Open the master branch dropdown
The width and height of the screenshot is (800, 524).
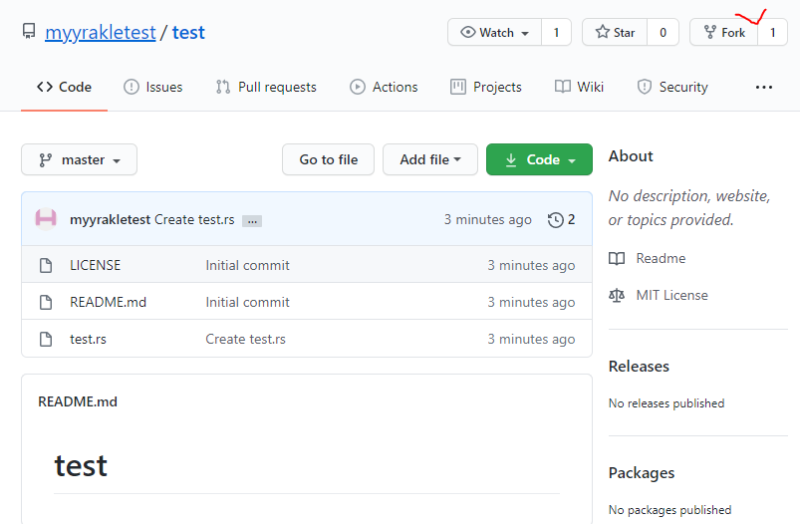(x=79, y=160)
